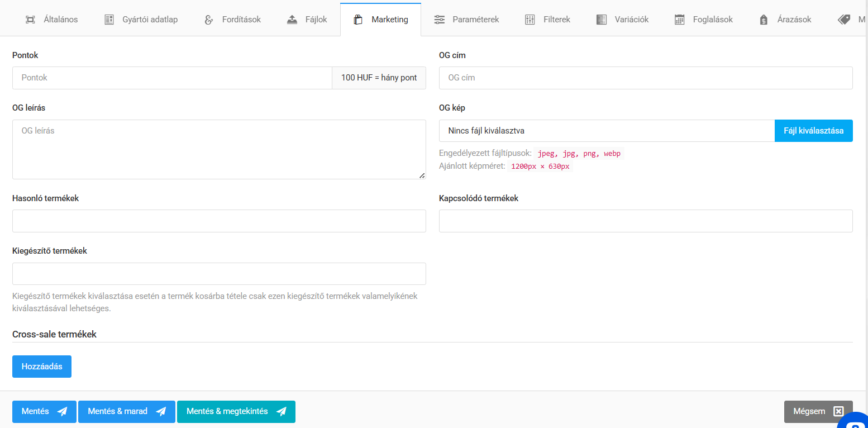Click the Árazások price tag icon
868x428 pixels.
(764, 20)
